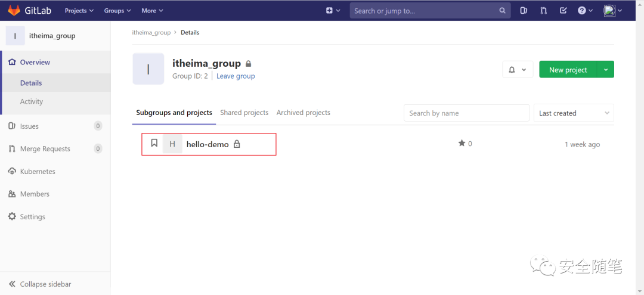Click the Kubernetes cloud icon
Image resolution: width=644 pixels, height=295 pixels.
click(x=12, y=171)
